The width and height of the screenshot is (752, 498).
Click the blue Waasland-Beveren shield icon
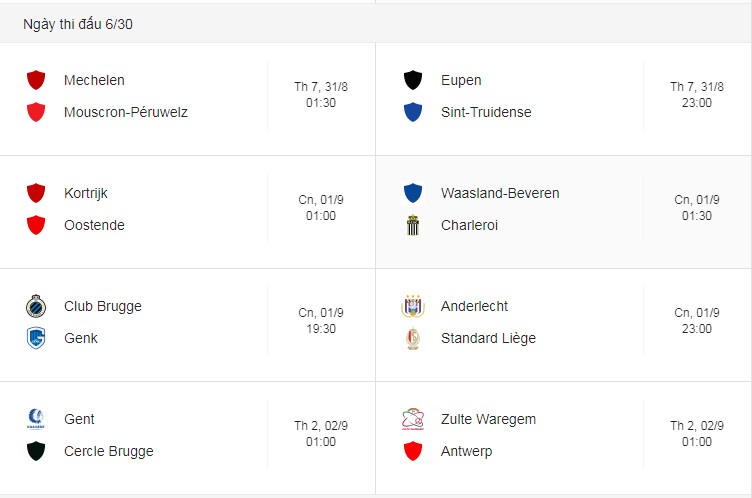(x=412, y=193)
